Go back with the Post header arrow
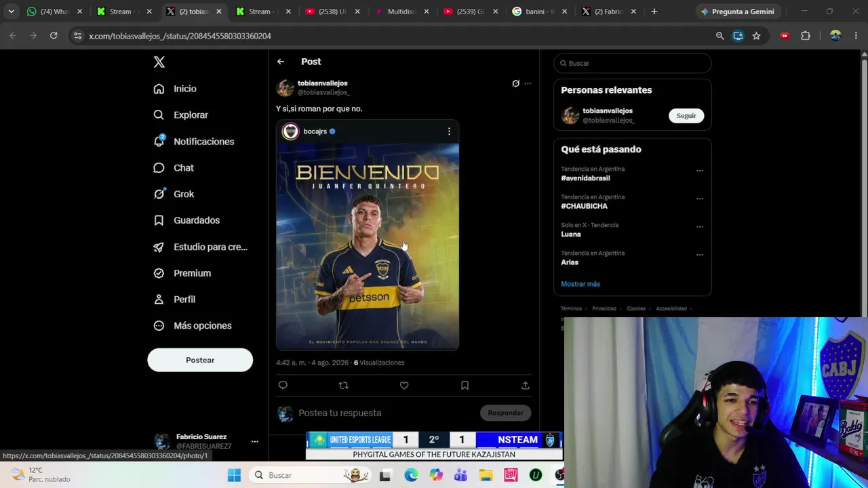This screenshot has height=488, width=868. point(281,62)
